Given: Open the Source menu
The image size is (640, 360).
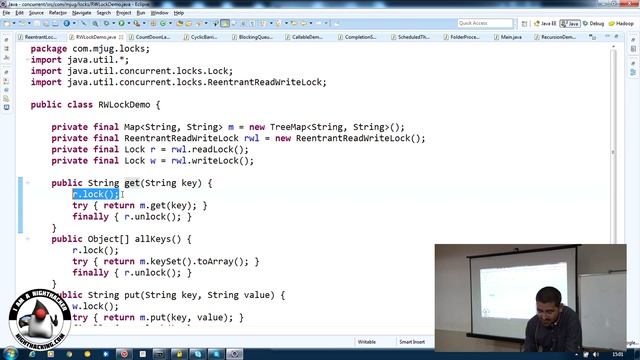Looking at the screenshot, I should (36, 13).
